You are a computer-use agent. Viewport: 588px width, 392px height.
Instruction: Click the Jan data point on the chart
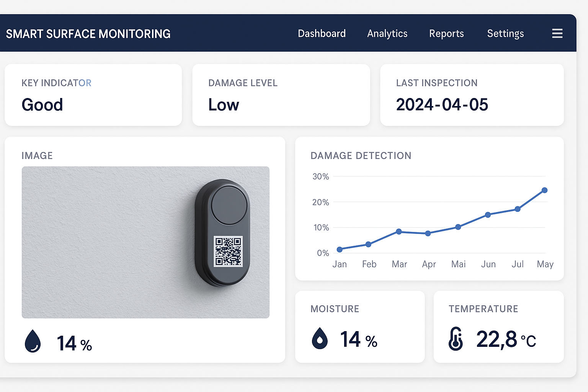[x=340, y=249]
